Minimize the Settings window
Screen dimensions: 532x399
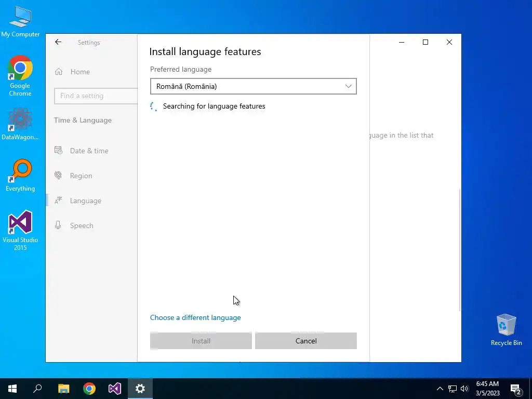[x=402, y=42]
